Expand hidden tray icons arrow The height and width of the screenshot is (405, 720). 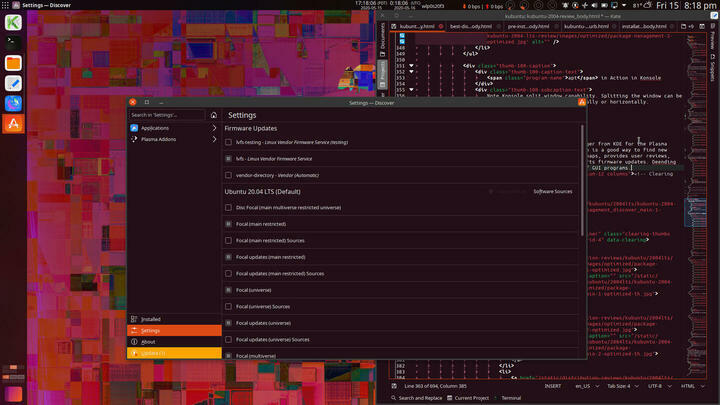coord(624,6)
